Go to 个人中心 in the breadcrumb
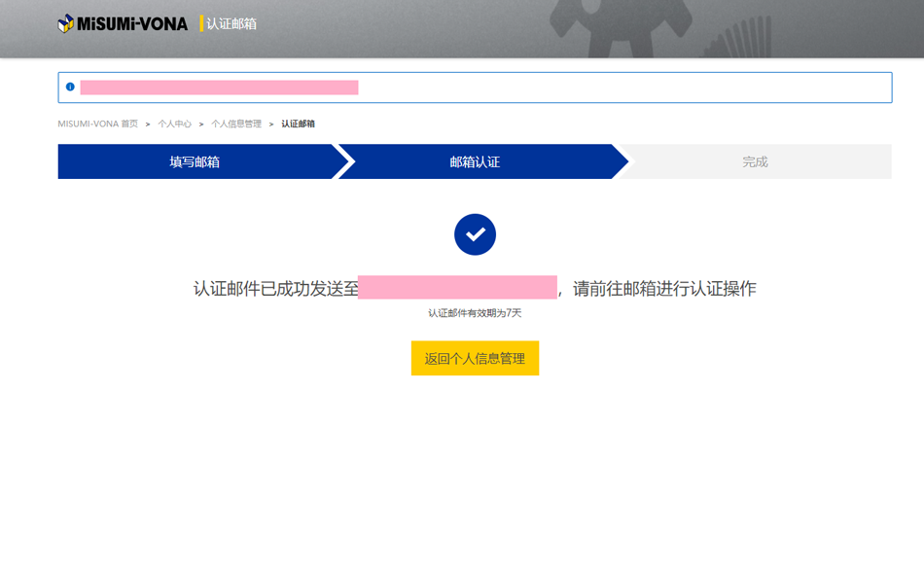Screen dimensions: 924x567 tap(174, 124)
